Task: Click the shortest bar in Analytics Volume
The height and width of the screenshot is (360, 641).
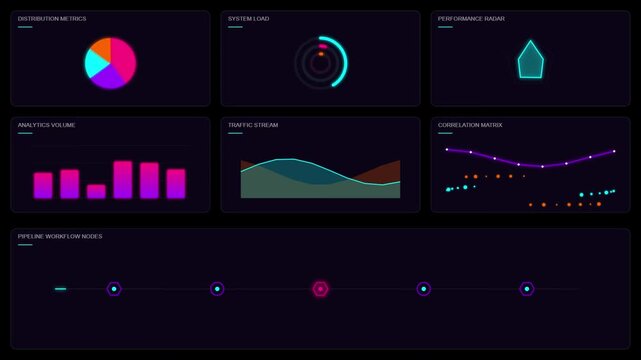Action: click(96, 192)
